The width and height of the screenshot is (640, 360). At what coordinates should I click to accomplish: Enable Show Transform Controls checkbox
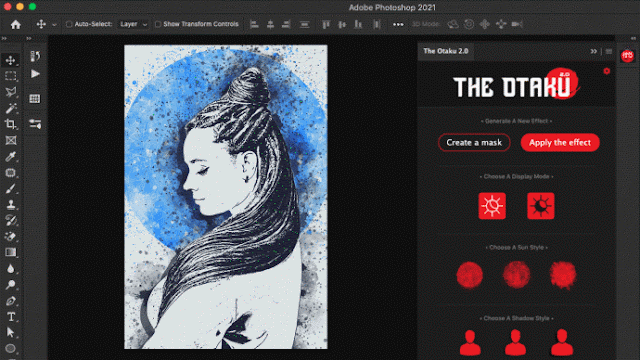(158, 24)
